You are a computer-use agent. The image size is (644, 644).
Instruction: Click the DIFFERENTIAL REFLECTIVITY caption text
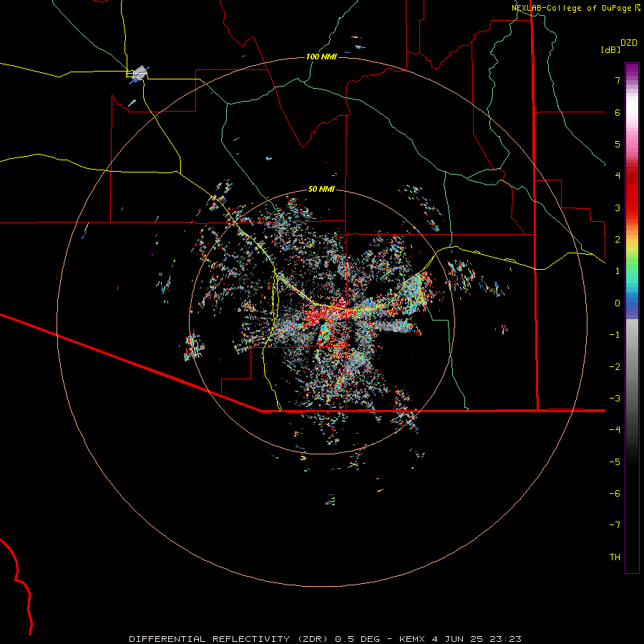[x=228, y=639]
